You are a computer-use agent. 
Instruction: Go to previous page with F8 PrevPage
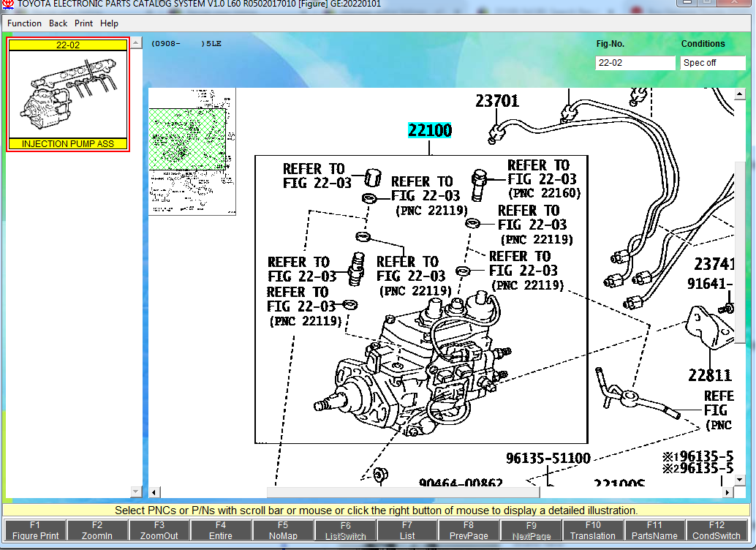tap(469, 530)
